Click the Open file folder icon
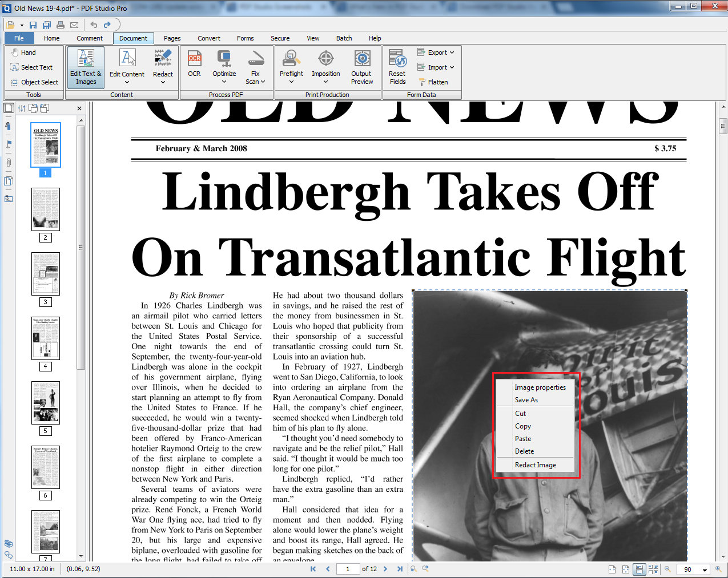728x578 pixels. click(x=11, y=25)
